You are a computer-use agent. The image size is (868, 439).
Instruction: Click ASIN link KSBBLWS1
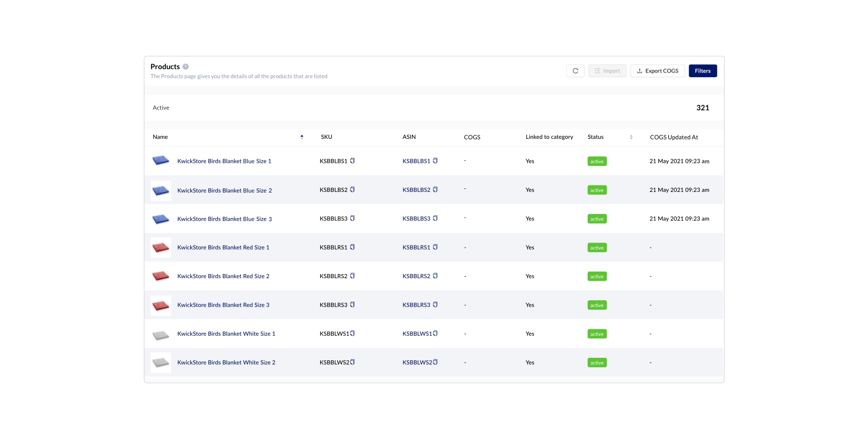click(417, 334)
